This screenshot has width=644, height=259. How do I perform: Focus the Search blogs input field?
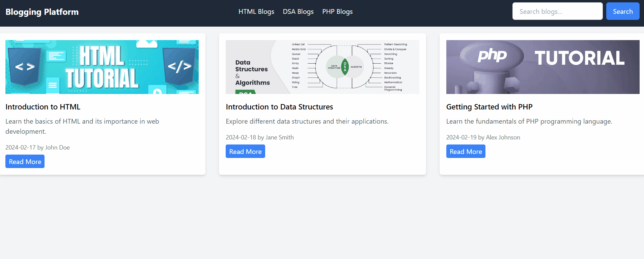tap(557, 11)
